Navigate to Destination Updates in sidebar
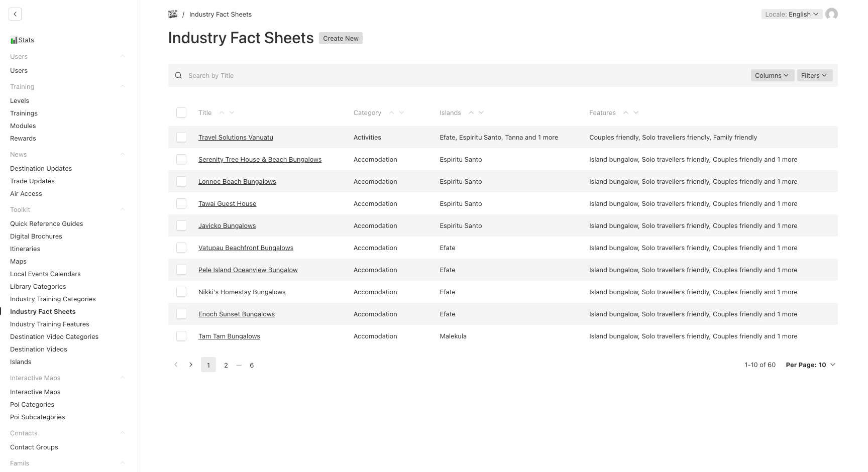 click(x=41, y=168)
